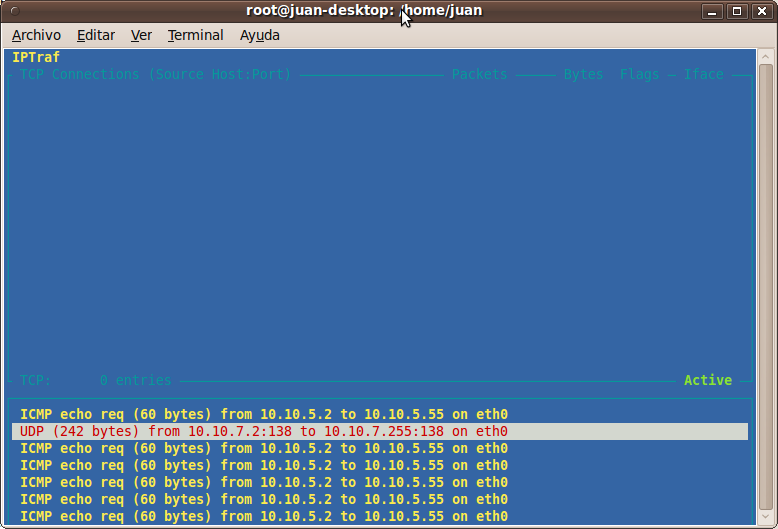This screenshot has height=529, width=778.
Task: Click the first ICMP echo req line
Action: click(x=264, y=414)
